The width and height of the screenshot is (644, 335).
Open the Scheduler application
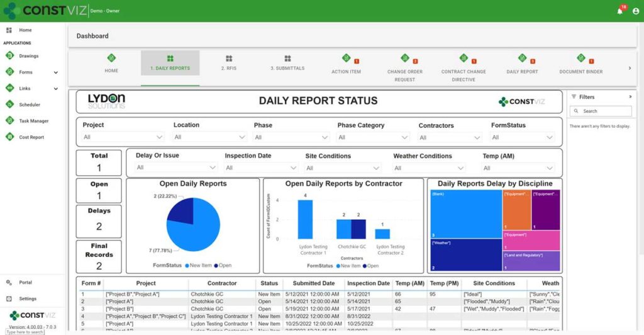29,105
